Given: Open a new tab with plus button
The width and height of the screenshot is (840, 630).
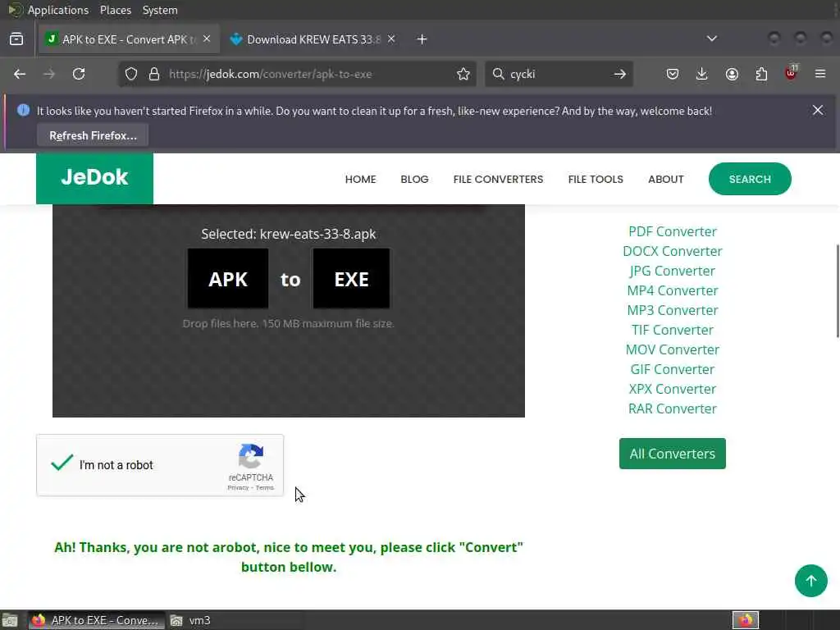Looking at the screenshot, I should coord(422,39).
